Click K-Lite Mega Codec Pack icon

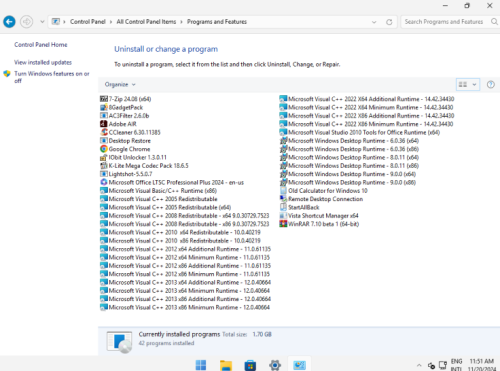(x=104, y=166)
